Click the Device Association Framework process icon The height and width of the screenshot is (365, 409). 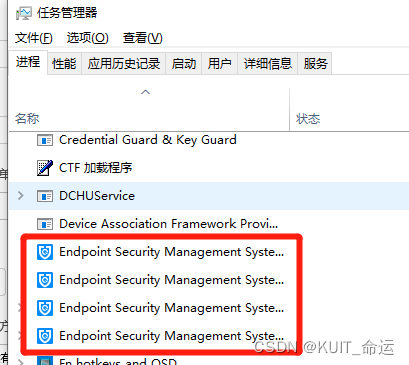point(45,224)
